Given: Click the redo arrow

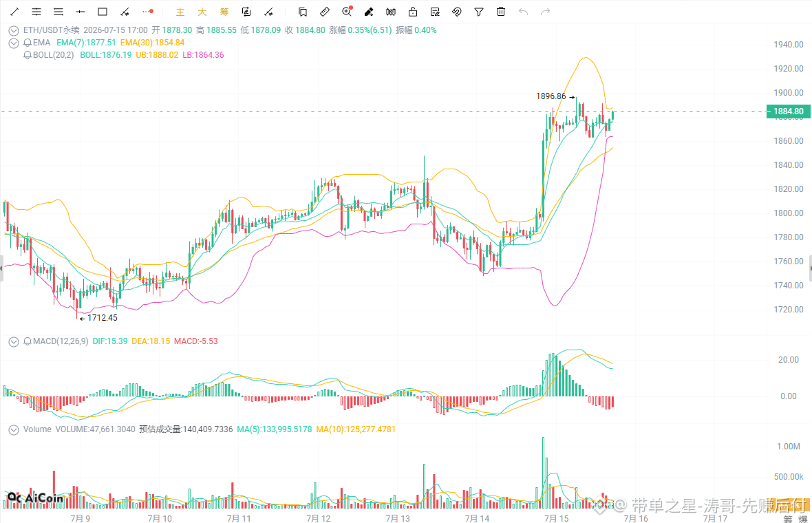Looking at the screenshot, I should click(545, 12).
